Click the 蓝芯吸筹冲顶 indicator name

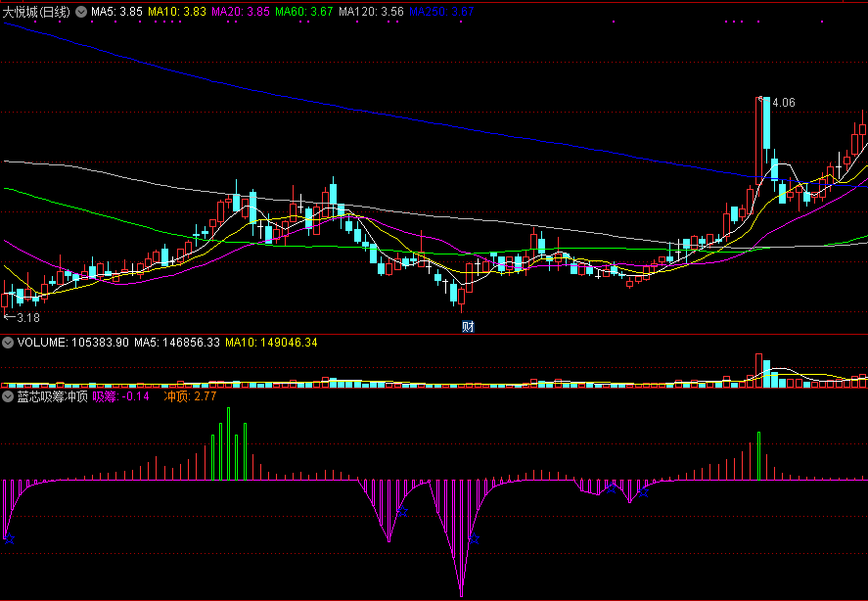pos(53,396)
